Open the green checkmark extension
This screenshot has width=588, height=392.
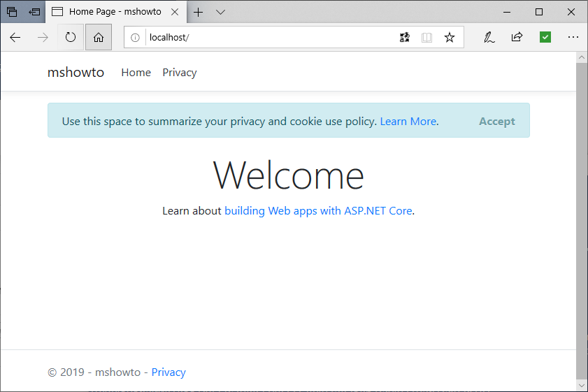point(545,37)
